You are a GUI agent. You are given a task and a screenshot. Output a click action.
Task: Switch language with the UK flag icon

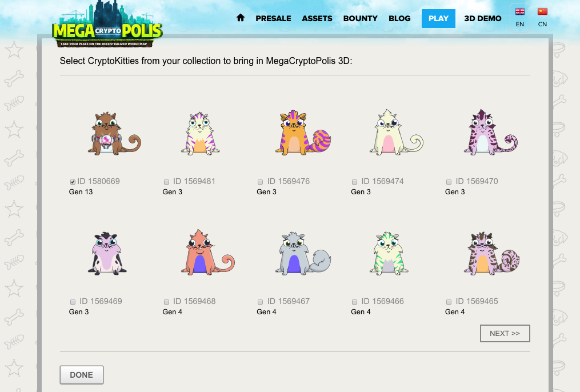click(519, 11)
